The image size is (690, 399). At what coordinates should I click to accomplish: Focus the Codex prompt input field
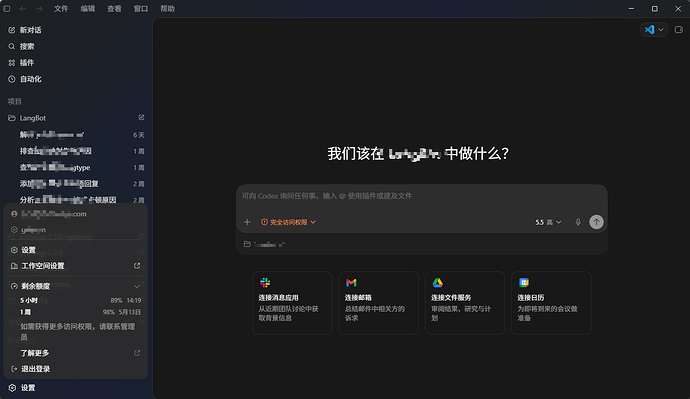click(x=422, y=196)
